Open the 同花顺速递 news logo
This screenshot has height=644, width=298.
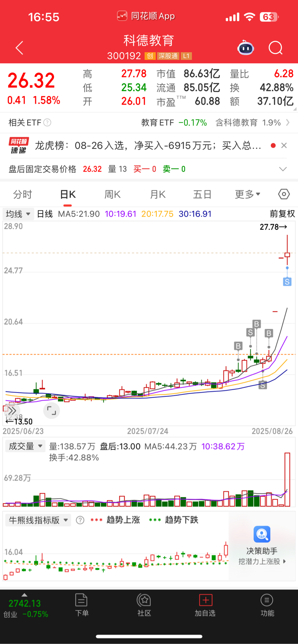tap(19, 146)
